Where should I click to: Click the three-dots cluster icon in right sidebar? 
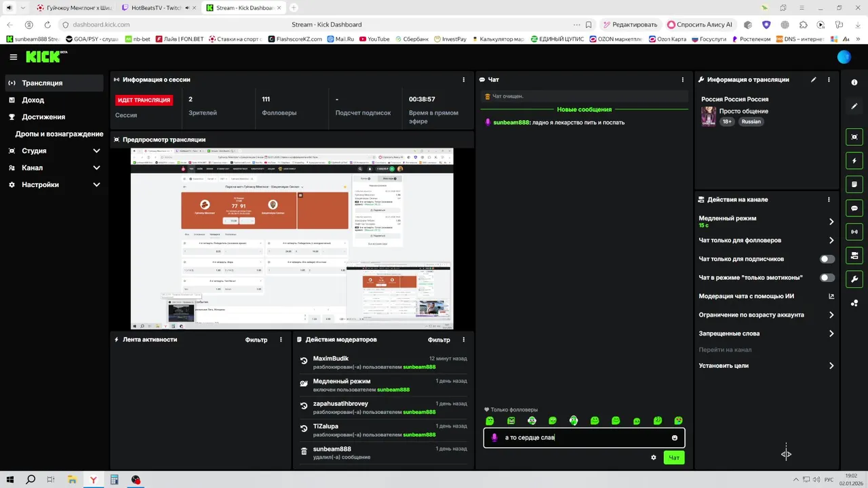854,303
